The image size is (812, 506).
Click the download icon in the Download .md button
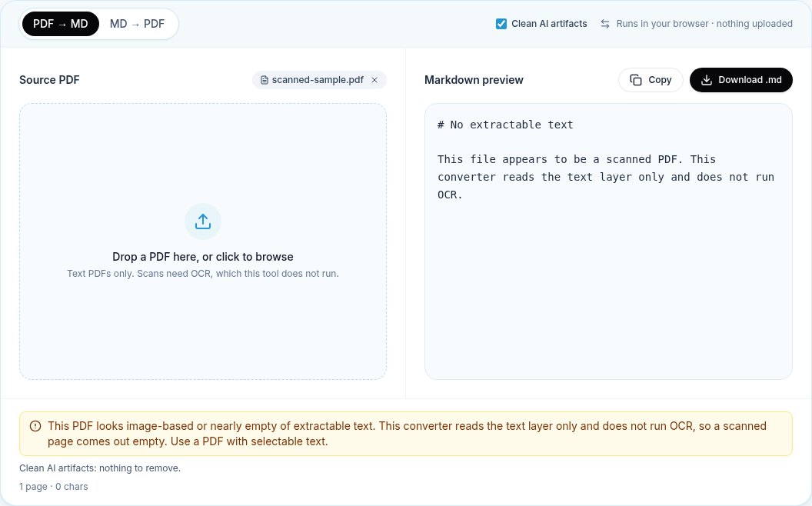pyautogui.click(x=707, y=80)
